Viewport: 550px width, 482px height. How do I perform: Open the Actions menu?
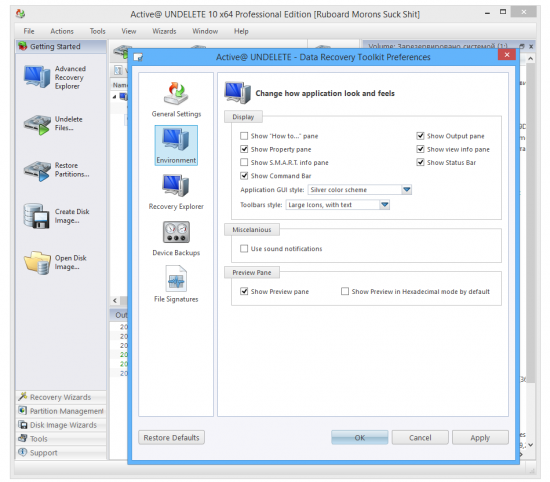tap(62, 31)
